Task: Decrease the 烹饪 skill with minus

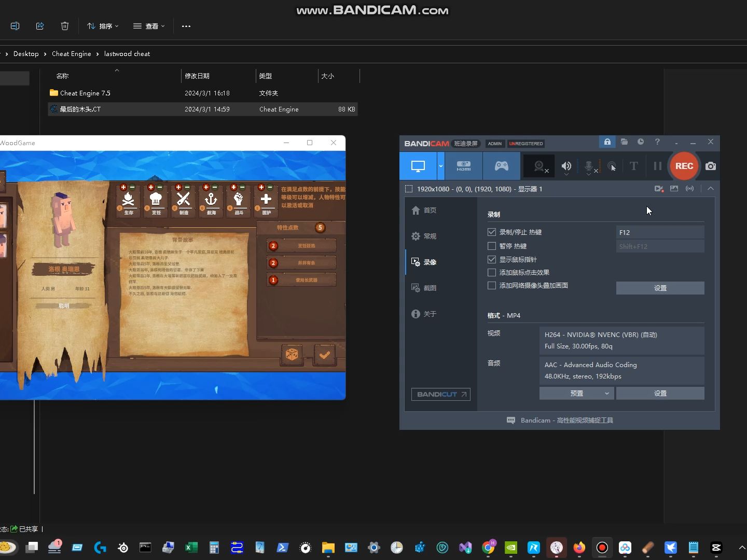Action: (x=160, y=187)
